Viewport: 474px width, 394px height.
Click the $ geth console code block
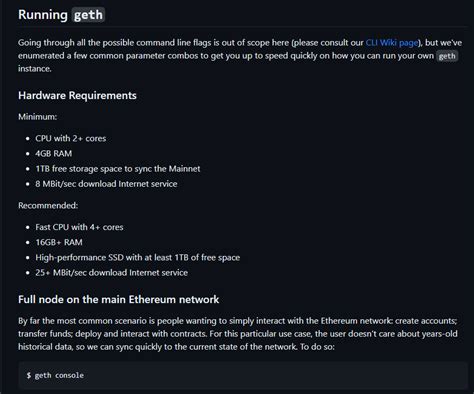[x=243, y=375]
